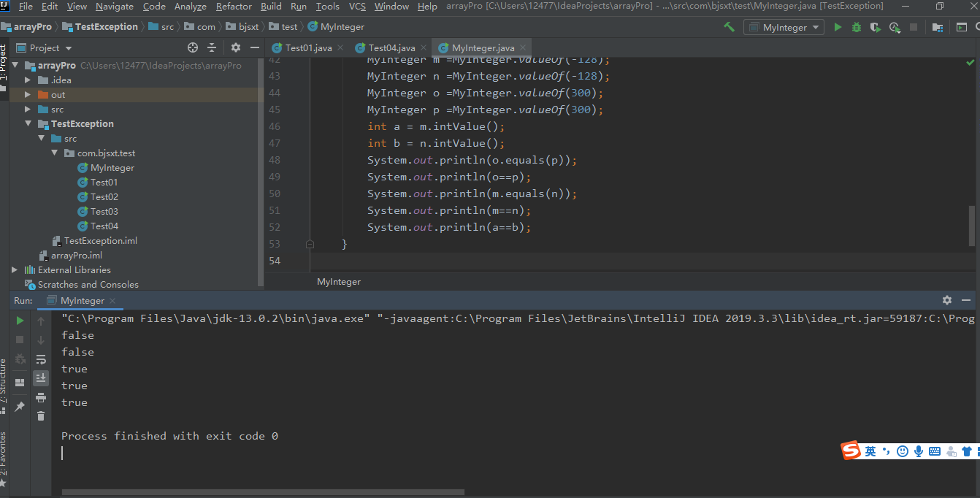Screen dimensions: 980x498
Task: Toggle the Favorites side panel
Action: (4, 460)
